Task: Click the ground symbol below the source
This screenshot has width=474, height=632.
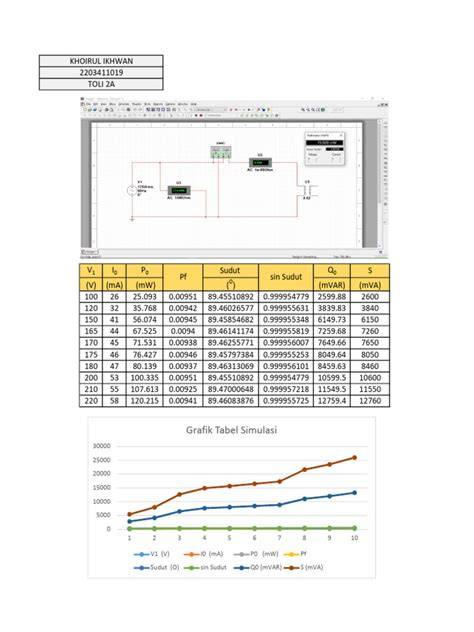Action: [x=132, y=219]
